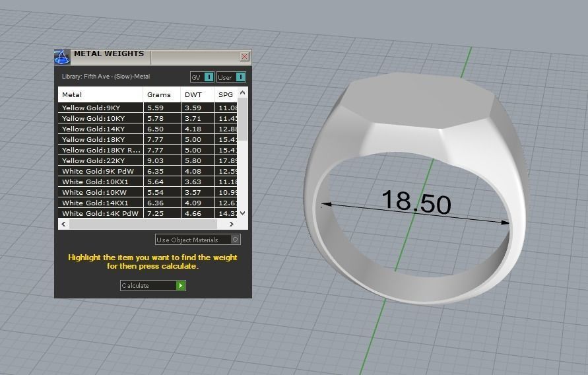
Task: Toggle the User library switch
Action: (231, 77)
